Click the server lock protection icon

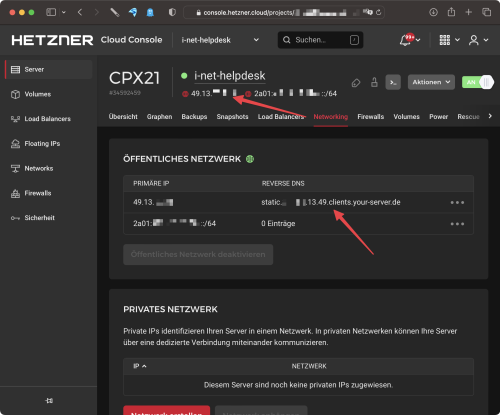click(374, 82)
